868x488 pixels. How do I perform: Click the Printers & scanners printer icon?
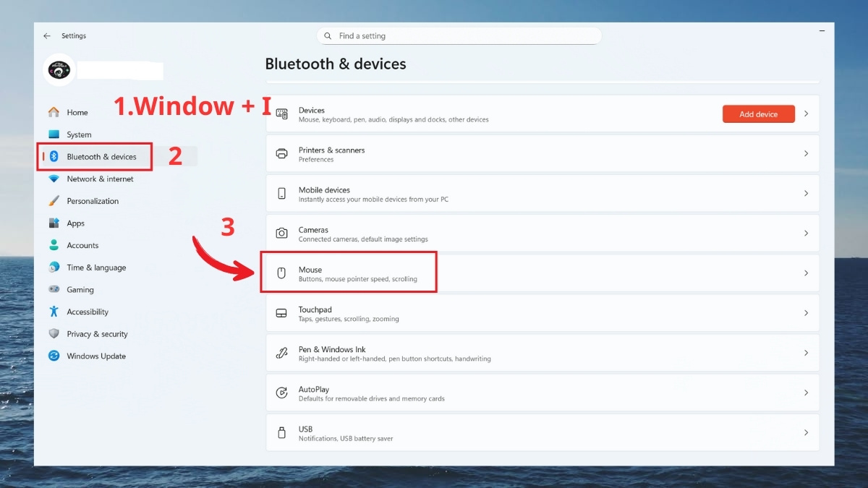(282, 154)
